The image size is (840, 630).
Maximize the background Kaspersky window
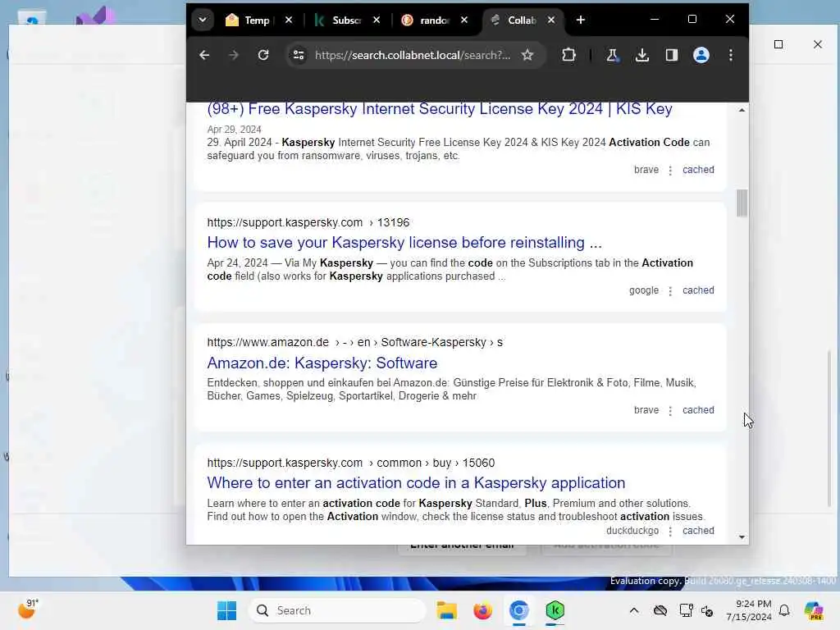(x=778, y=44)
